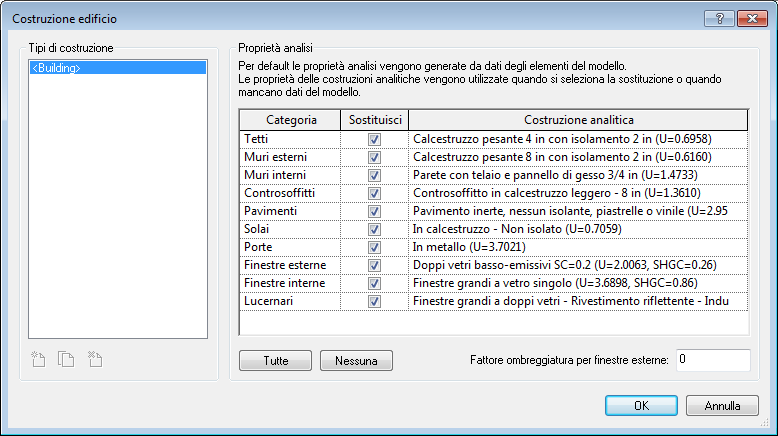Click the duplicate construction type icon
Viewport: 778px width, 436px height.
(x=67, y=359)
